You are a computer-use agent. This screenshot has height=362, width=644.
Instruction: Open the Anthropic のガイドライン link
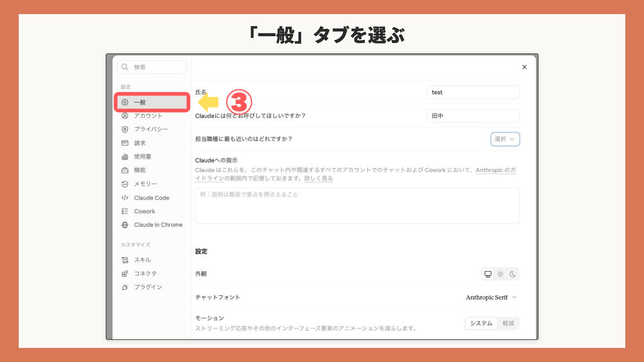tap(496, 170)
